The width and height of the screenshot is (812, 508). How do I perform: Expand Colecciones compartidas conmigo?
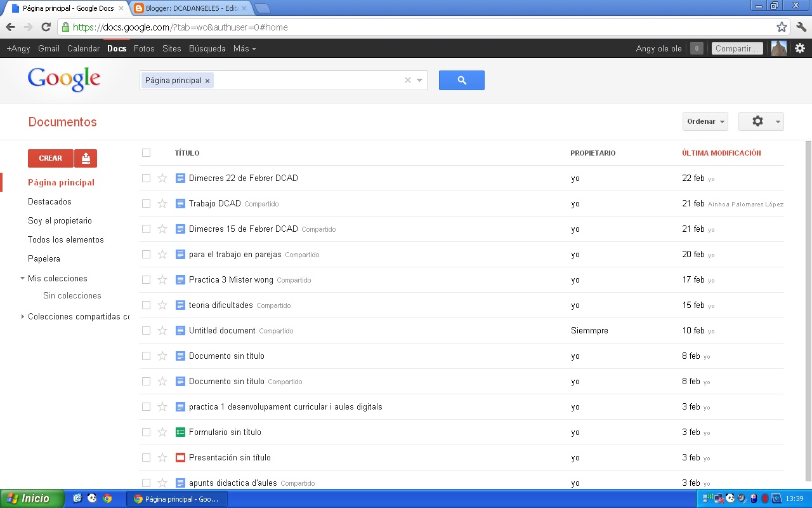coord(23,316)
